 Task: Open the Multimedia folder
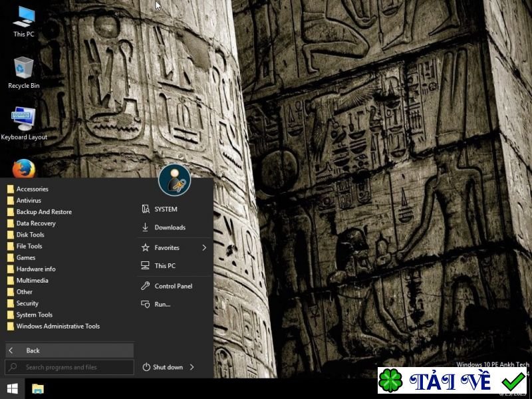pos(28,280)
